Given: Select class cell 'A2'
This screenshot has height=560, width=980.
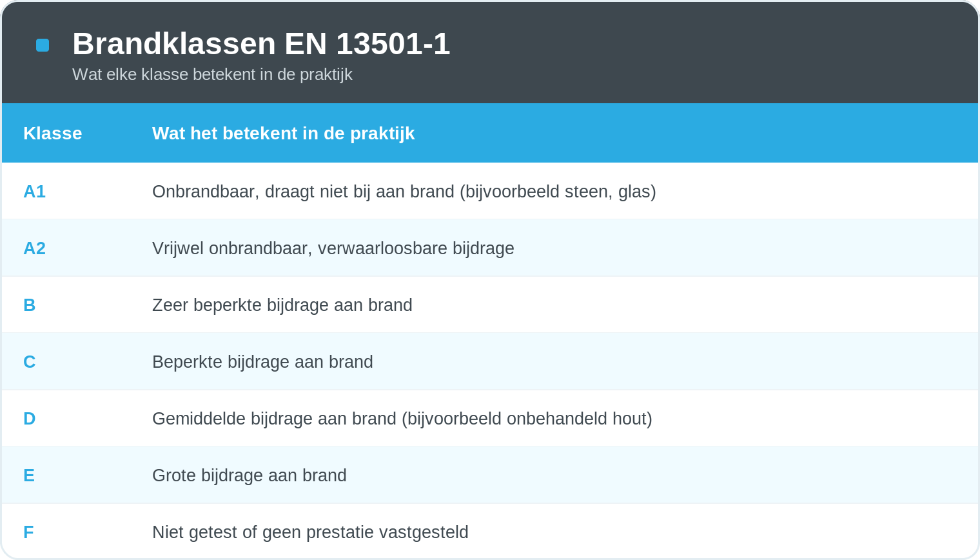Looking at the screenshot, I should point(35,248).
